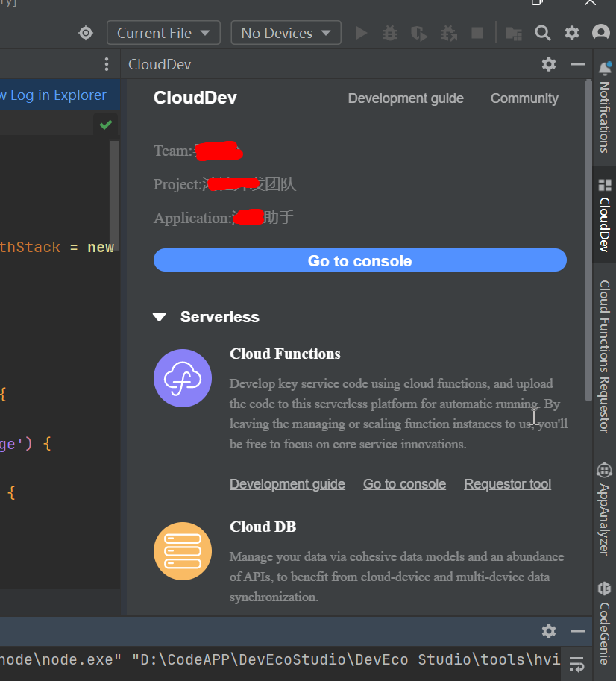Select the CloudDev side tab
616x681 pixels.
[x=604, y=215]
